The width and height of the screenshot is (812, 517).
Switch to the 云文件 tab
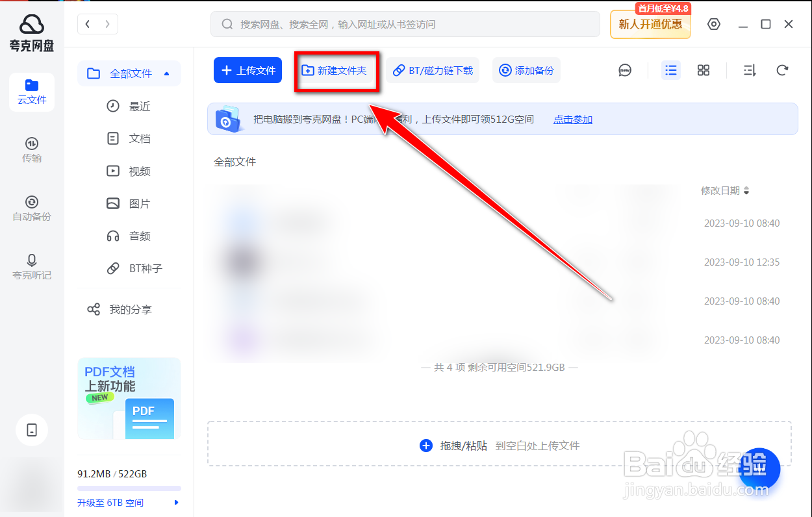coord(31,92)
